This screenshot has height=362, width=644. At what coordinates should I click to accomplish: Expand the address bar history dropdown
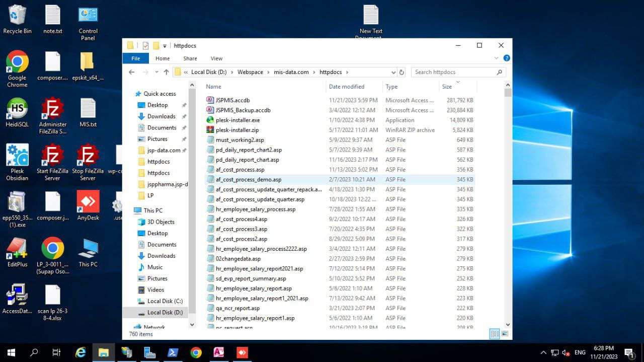click(x=393, y=72)
